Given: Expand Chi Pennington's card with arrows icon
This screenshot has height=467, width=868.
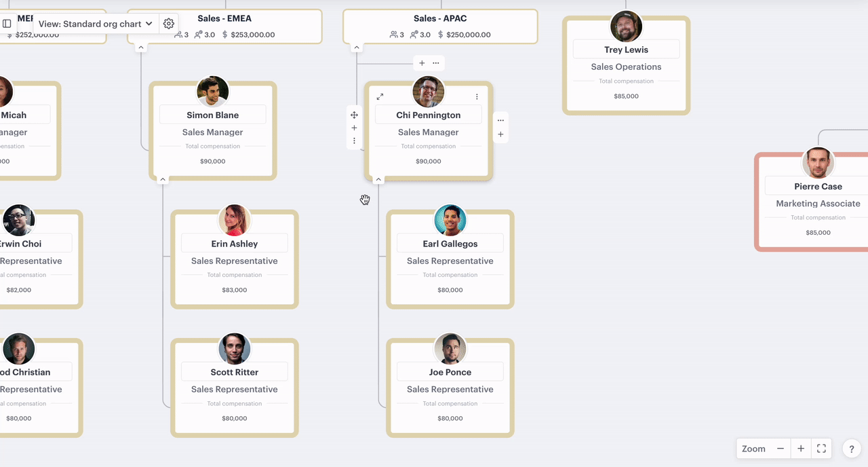Looking at the screenshot, I should pos(380,97).
